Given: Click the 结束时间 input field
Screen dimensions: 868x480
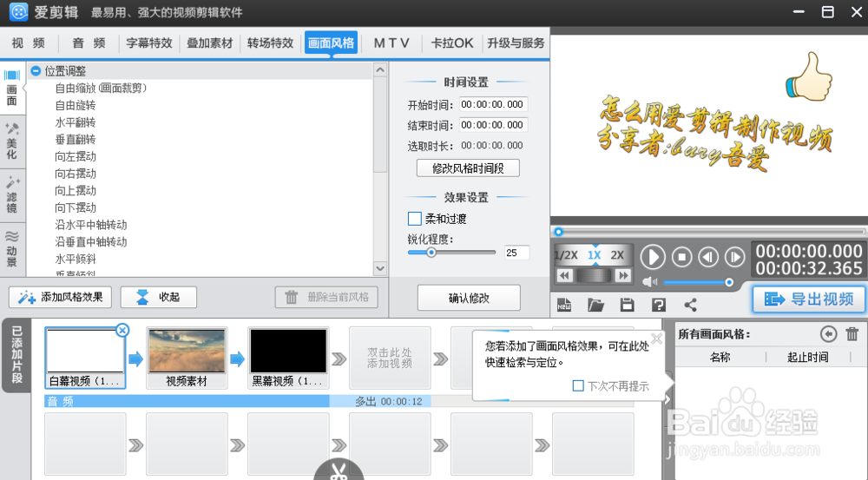Looking at the screenshot, I should coord(493,125).
